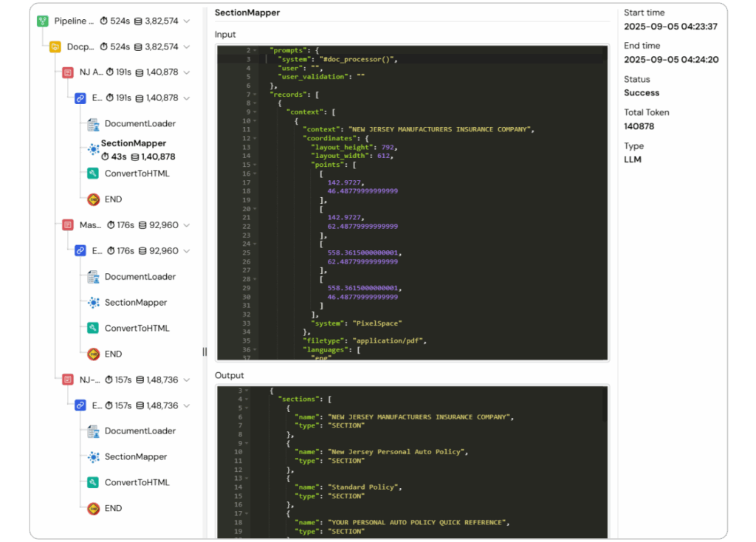Click the first END stop icon
The width and height of the screenshot is (756, 542).
93,199
